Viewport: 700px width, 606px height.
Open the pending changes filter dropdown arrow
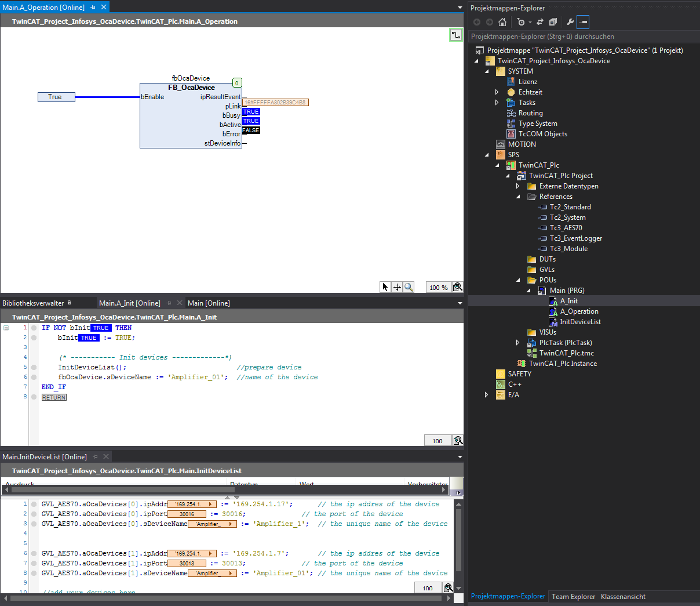[530, 23]
